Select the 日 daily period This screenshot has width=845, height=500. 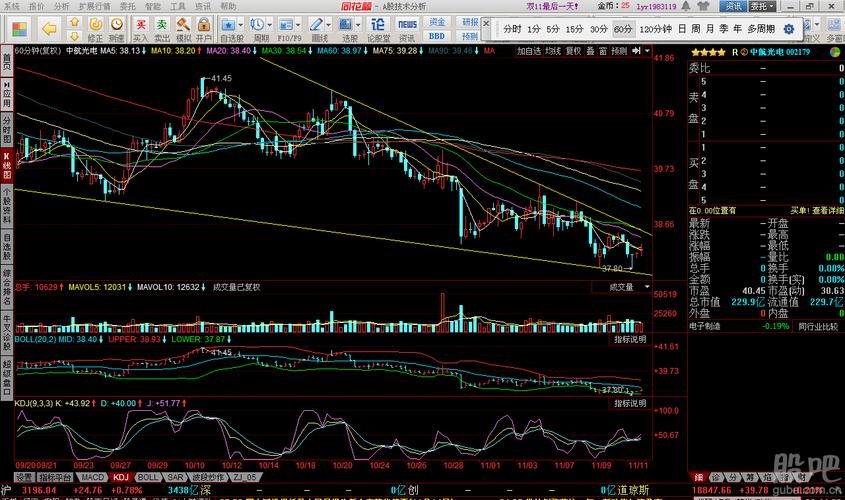pyautogui.click(x=682, y=29)
